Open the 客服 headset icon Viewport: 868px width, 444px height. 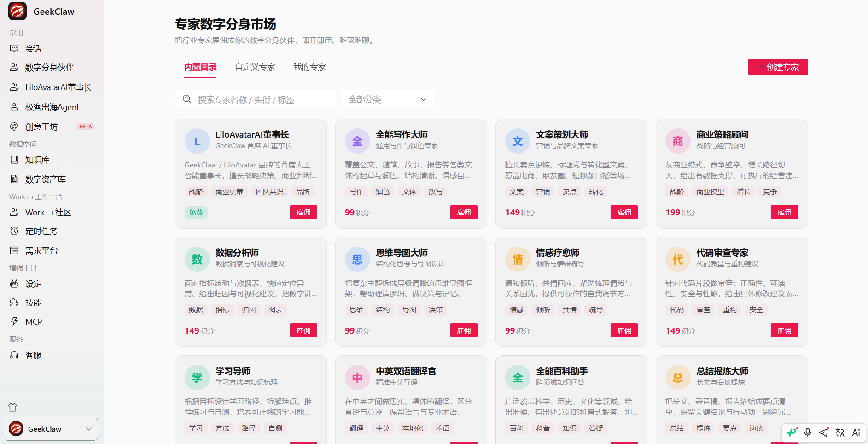coord(14,355)
